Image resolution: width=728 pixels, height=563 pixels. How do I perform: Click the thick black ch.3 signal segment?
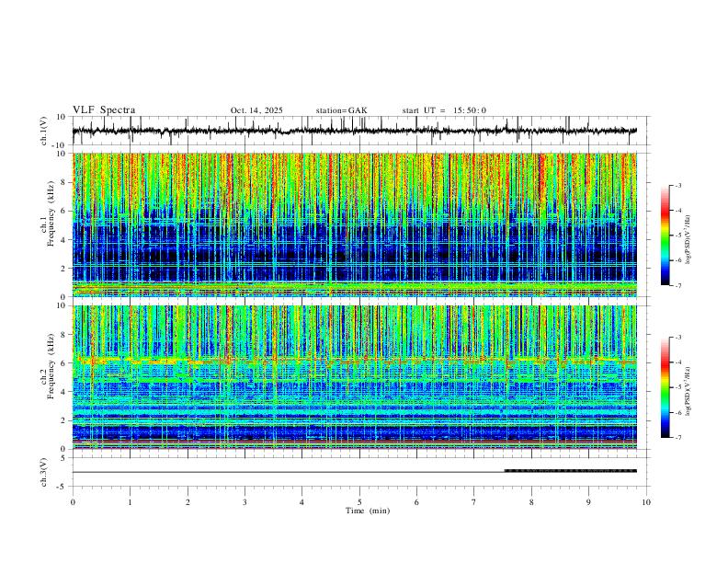[571, 471]
